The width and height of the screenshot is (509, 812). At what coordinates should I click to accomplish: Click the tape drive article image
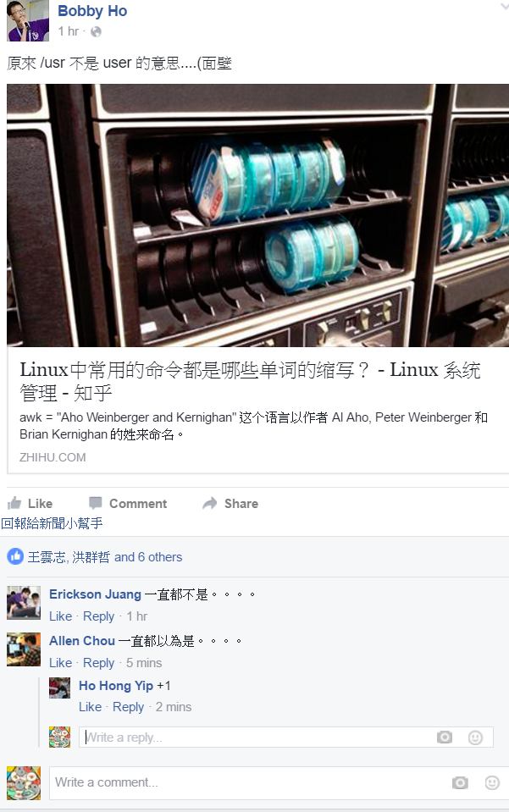click(257, 215)
